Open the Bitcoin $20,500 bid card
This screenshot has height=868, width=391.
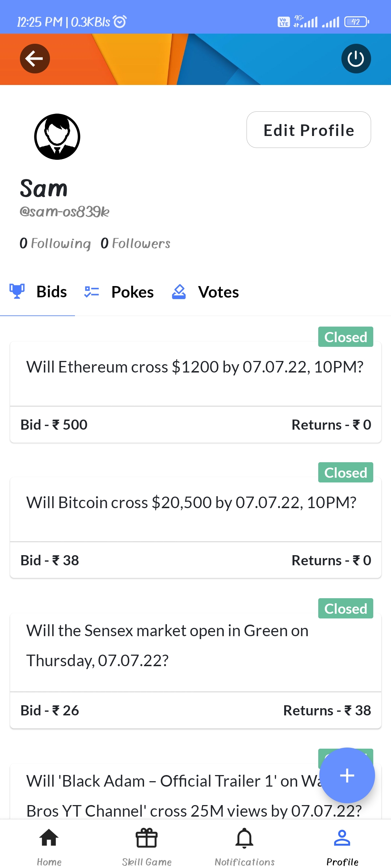click(x=195, y=510)
